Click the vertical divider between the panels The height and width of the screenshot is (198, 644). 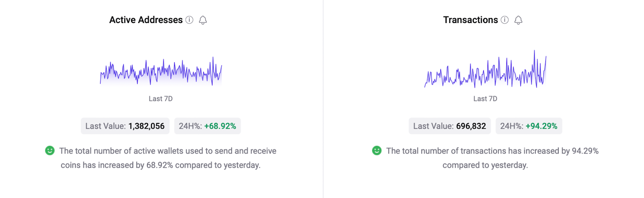tap(323, 99)
